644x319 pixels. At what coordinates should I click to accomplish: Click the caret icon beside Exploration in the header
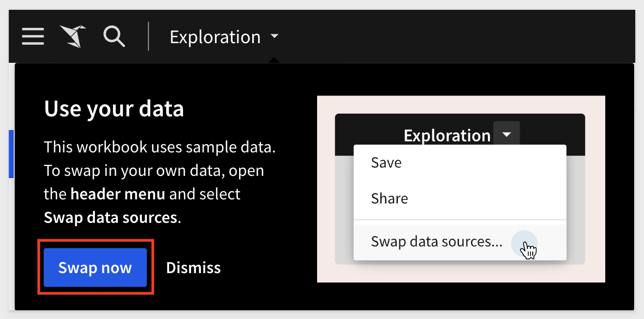[275, 37]
